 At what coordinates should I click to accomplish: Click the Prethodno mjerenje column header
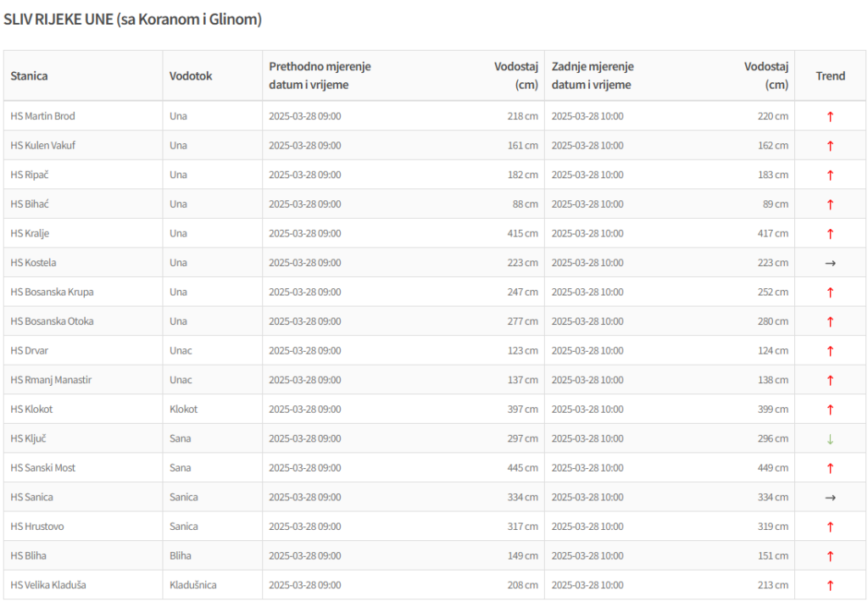(x=320, y=67)
